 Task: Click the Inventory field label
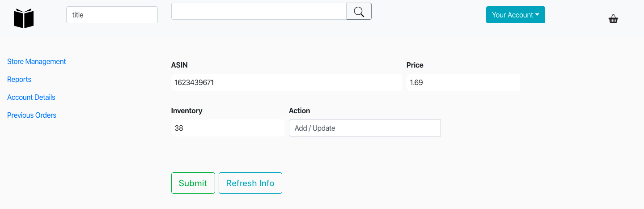[186, 111]
